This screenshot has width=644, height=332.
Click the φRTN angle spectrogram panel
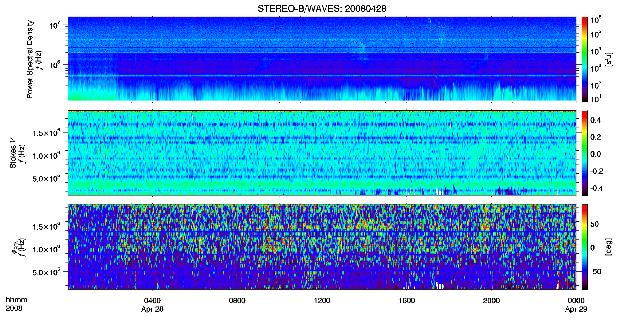322,247
